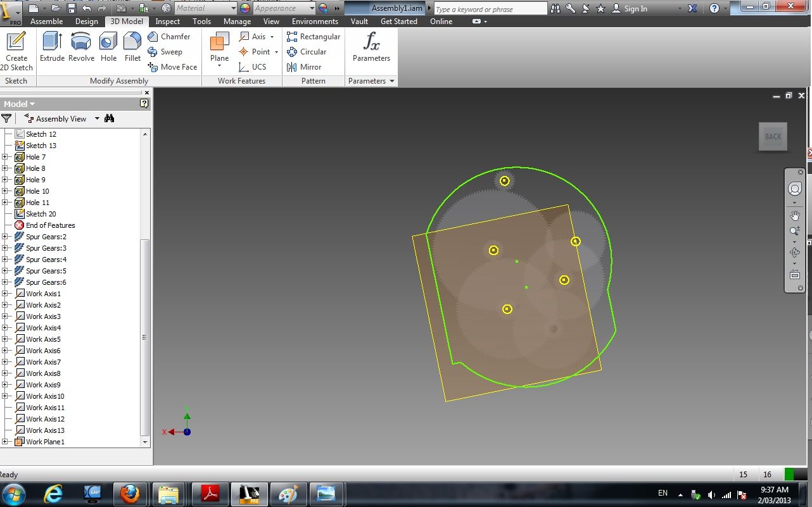Start Create 2D Sketch
The height and width of the screenshot is (507, 812).
16,51
